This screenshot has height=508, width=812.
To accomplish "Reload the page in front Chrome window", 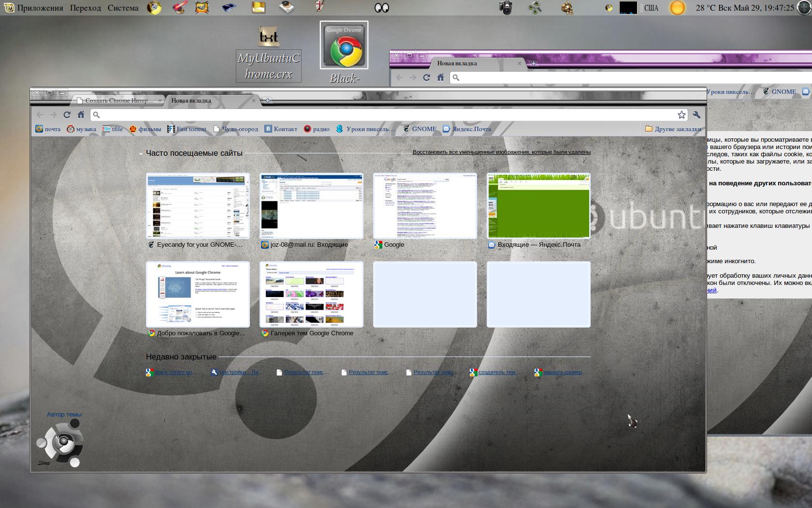I will tap(67, 115).
